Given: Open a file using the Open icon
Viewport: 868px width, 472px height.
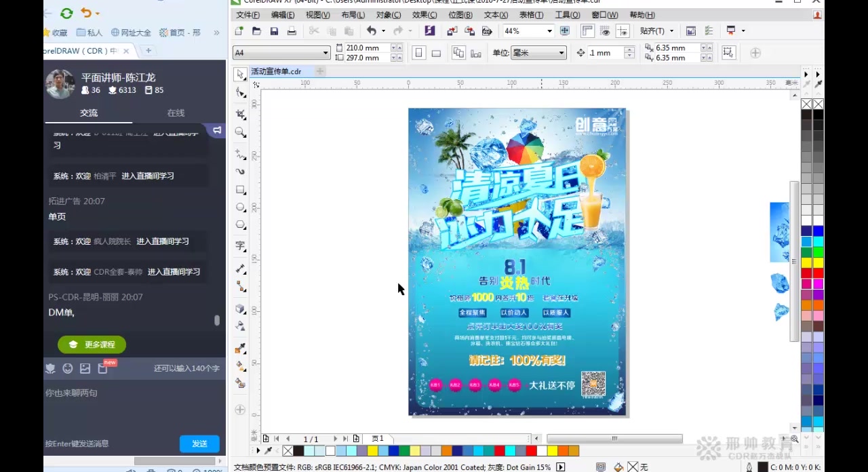Looking at the screenshot, I should tap(257, 31).
